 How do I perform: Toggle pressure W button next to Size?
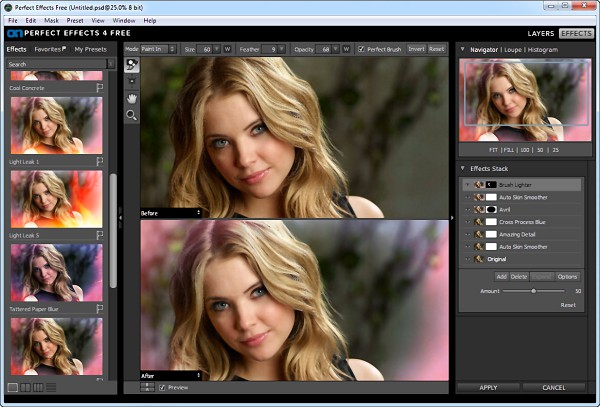click(227, 49)
